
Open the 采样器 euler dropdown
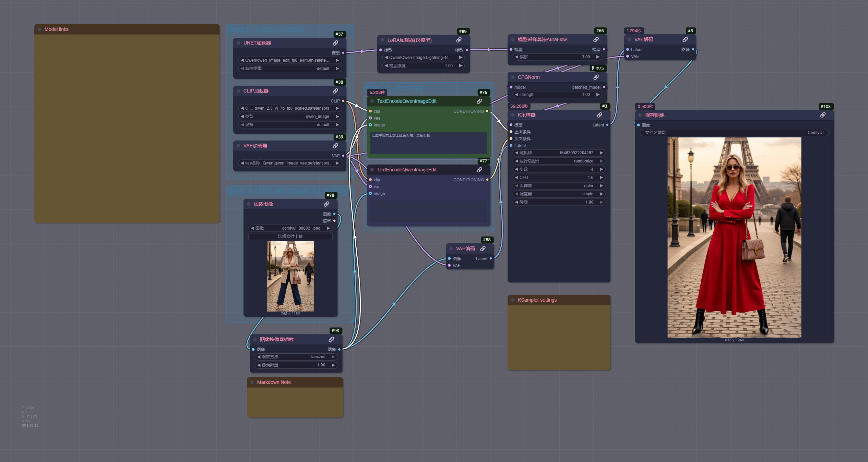[x=559, y=186]
